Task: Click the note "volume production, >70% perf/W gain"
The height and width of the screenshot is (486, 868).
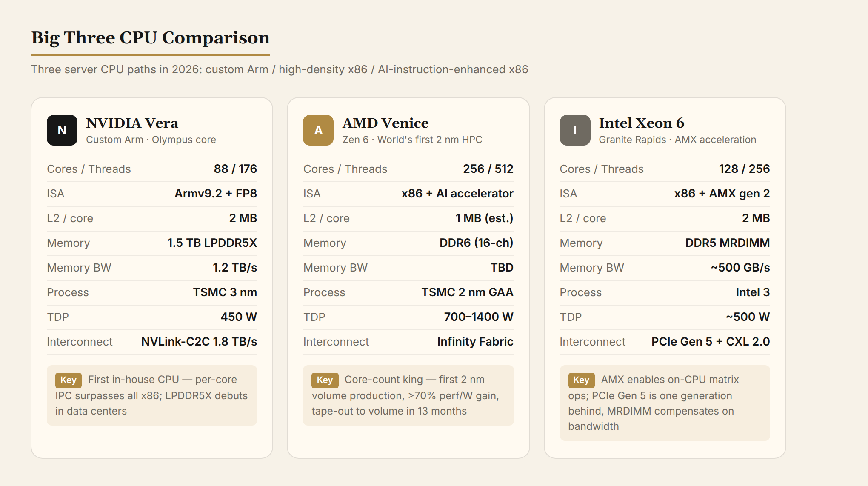Action: click(405, 396)
